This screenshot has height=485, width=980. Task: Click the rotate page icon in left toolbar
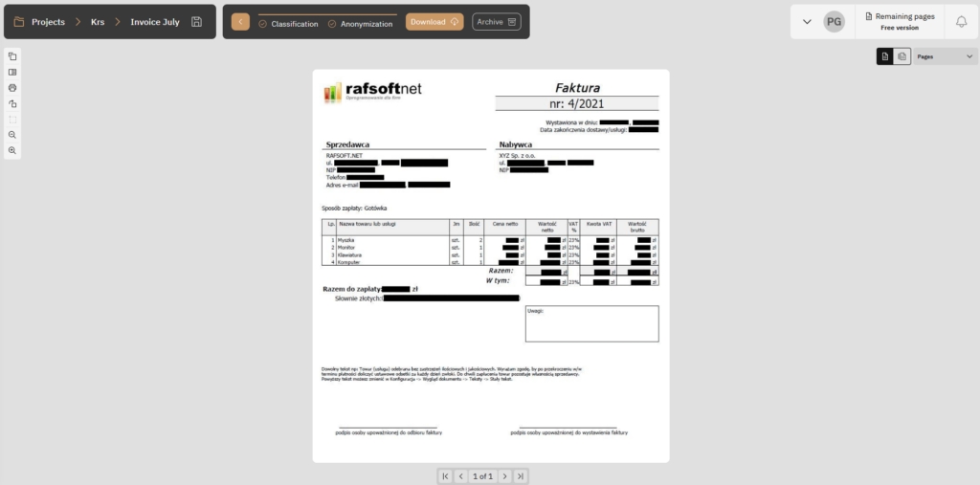click(12, 103)
